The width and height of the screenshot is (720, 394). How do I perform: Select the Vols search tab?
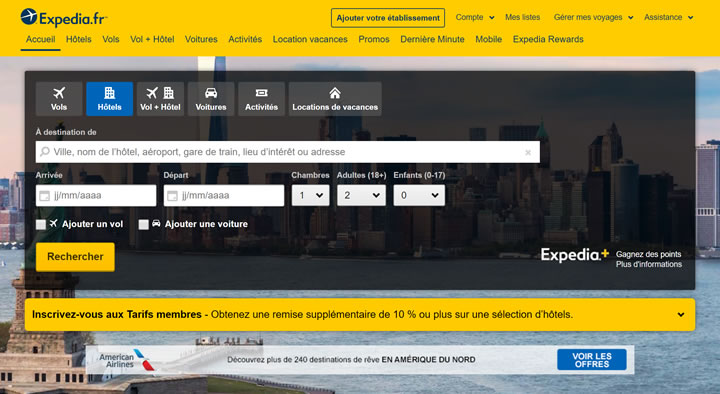(59, 99)
